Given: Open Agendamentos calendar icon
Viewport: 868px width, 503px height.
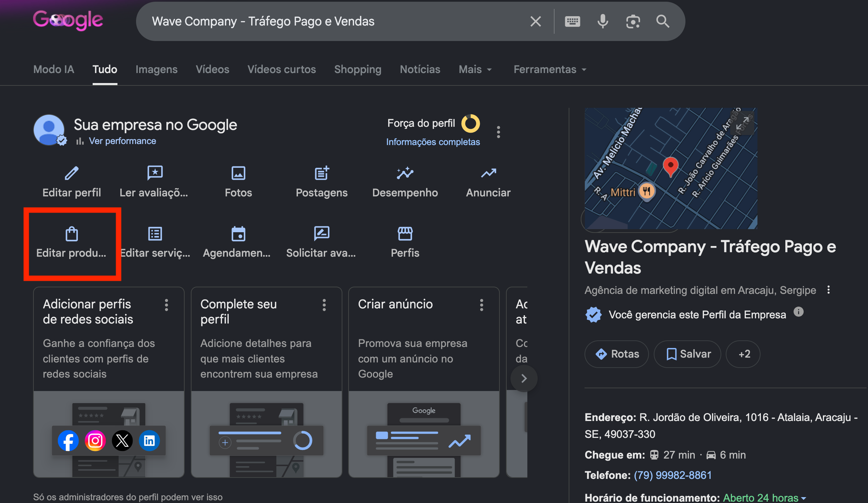Looking at the screenshot, I should tap(238, 234).
